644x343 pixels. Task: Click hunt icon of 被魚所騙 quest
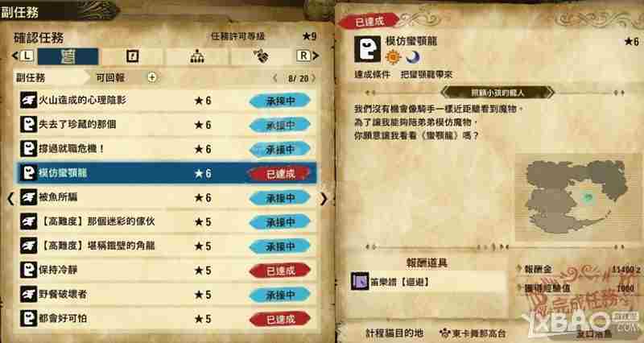(x=28, y=197)
